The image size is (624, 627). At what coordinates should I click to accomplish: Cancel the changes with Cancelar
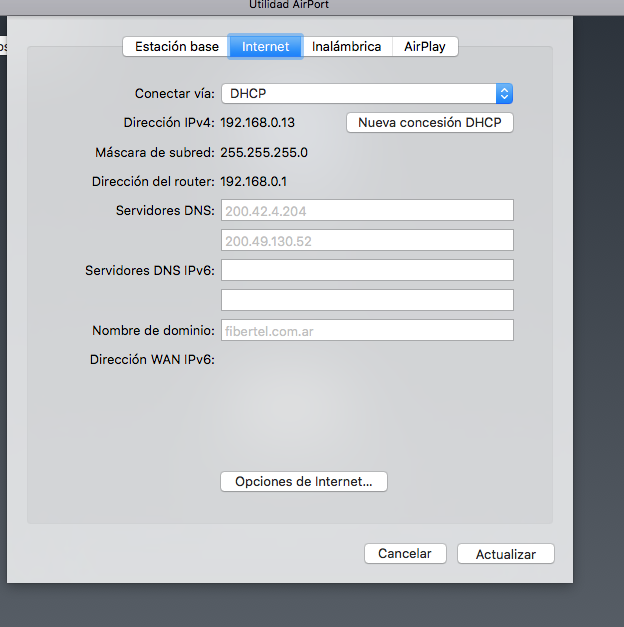[405, 554]
